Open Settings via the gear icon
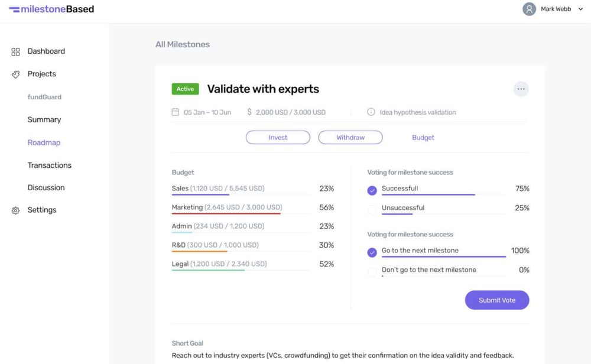The width and height of the screenshot is (591, 364). click(x=14, y=210)
